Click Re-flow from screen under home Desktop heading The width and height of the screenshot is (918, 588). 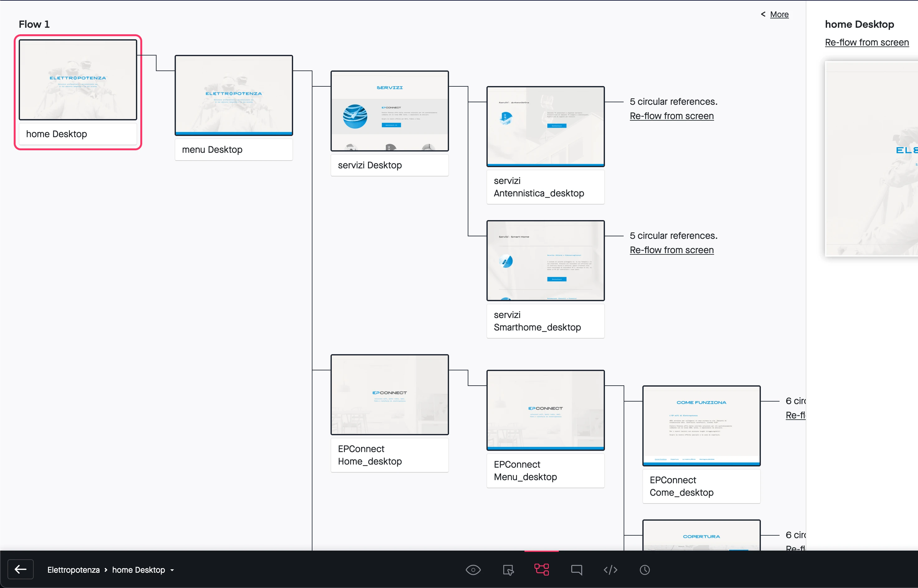(867, 42)
